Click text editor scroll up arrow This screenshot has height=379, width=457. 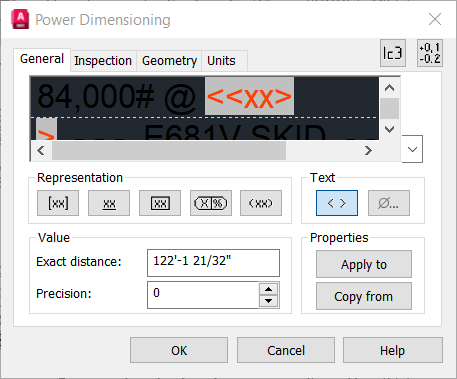tap(390, 88)
